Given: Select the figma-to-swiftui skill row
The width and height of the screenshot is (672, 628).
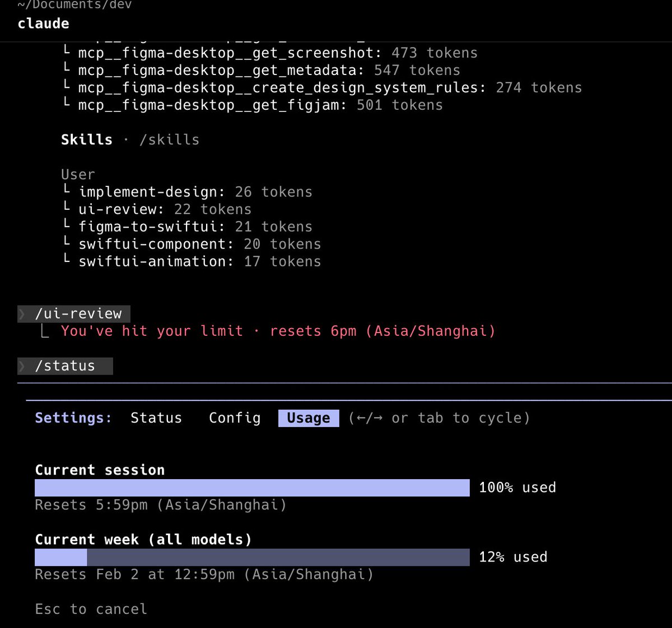Looking at the screenshot, I should tap(187, 227).
